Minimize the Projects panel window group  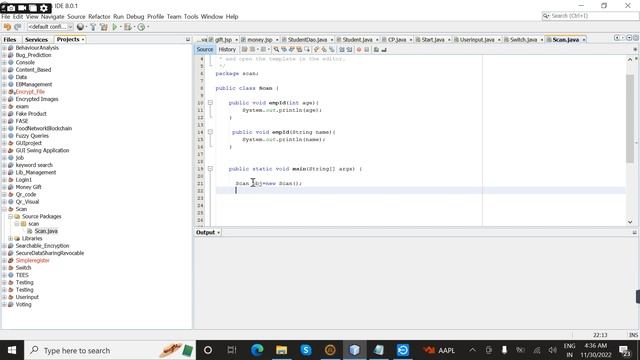(x=188, y=40)
